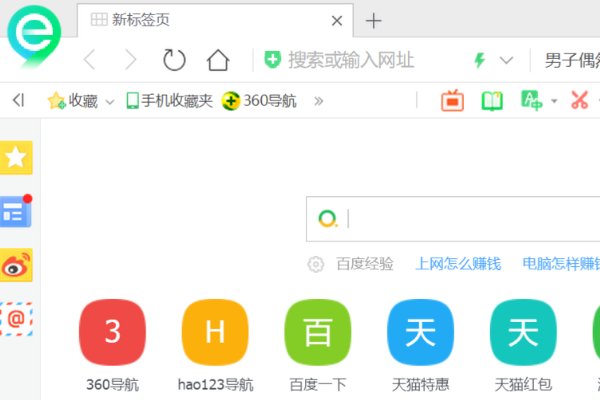
Task: Open the yellow star favorites sidebar icon
Action: pyautogui.click(x=16, y=157)
